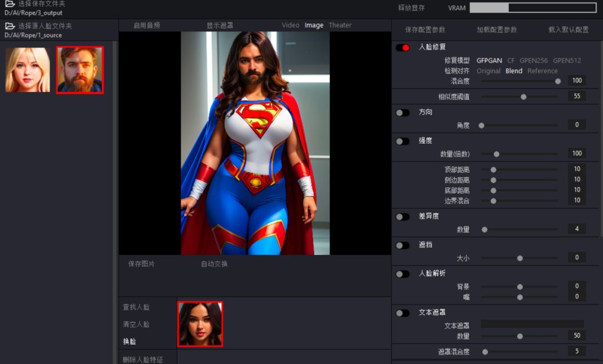Choose the GPEN512 restore model
The height and width of the screenshot is (364, 603).
pyautogui.click(x=566, y=60)
